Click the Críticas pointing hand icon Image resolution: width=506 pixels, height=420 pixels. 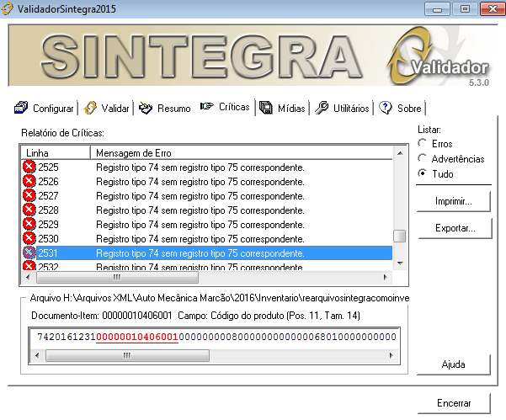click(207, 106)
